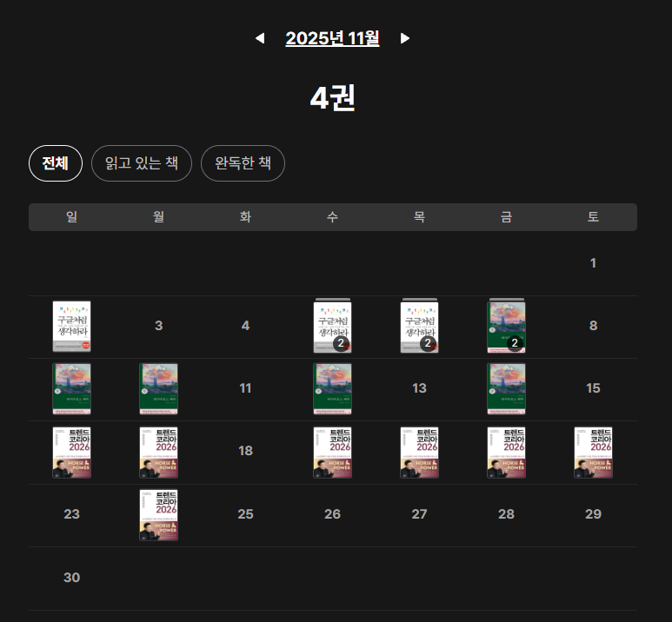The image size is (672, 622).
Task: Filter by 읽고 있는 책
Action: pos(142,163)
